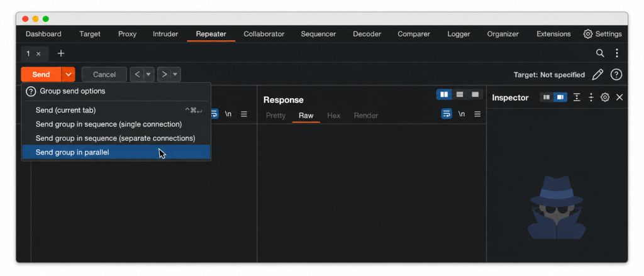Open the Collaborator tab

pyautogui.click(x=264, y=34)
